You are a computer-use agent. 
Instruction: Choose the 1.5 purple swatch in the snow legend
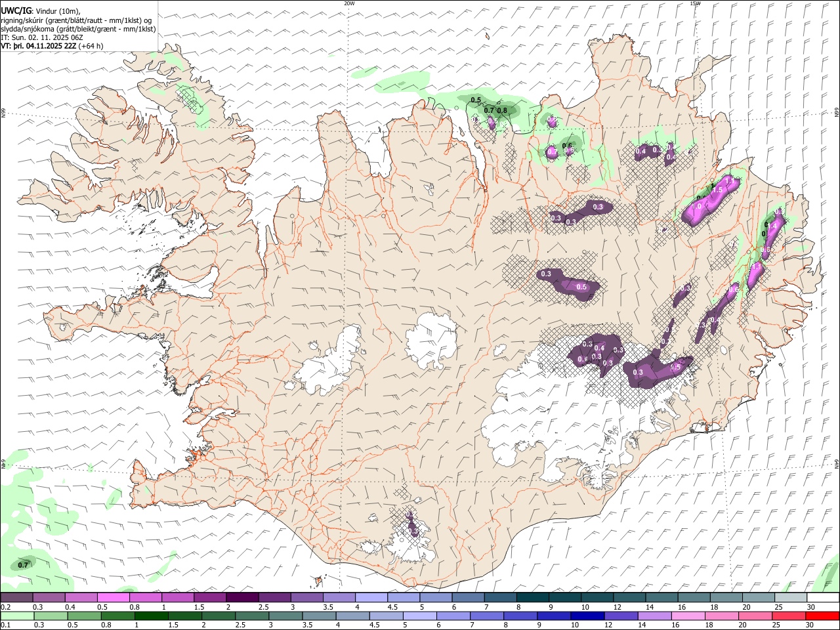click(x=209, y=598)
